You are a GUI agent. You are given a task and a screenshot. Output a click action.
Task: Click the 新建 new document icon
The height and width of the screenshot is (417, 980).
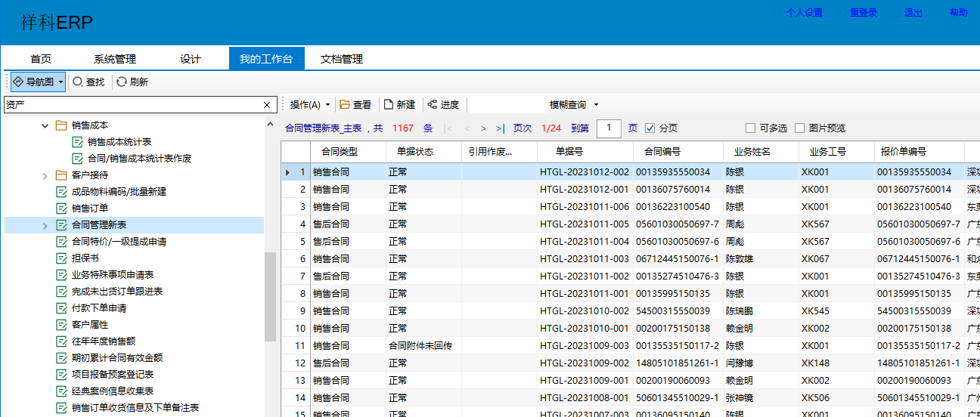[x=389, y=104]
